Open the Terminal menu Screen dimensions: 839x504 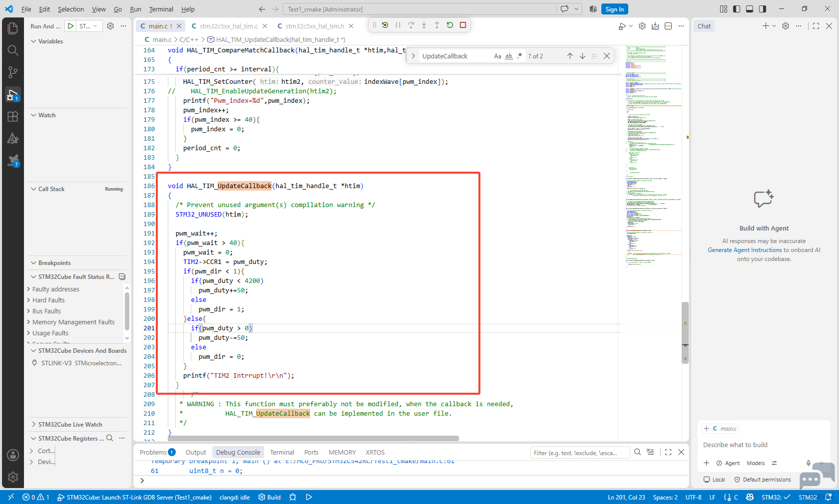[x=161, y=9]
